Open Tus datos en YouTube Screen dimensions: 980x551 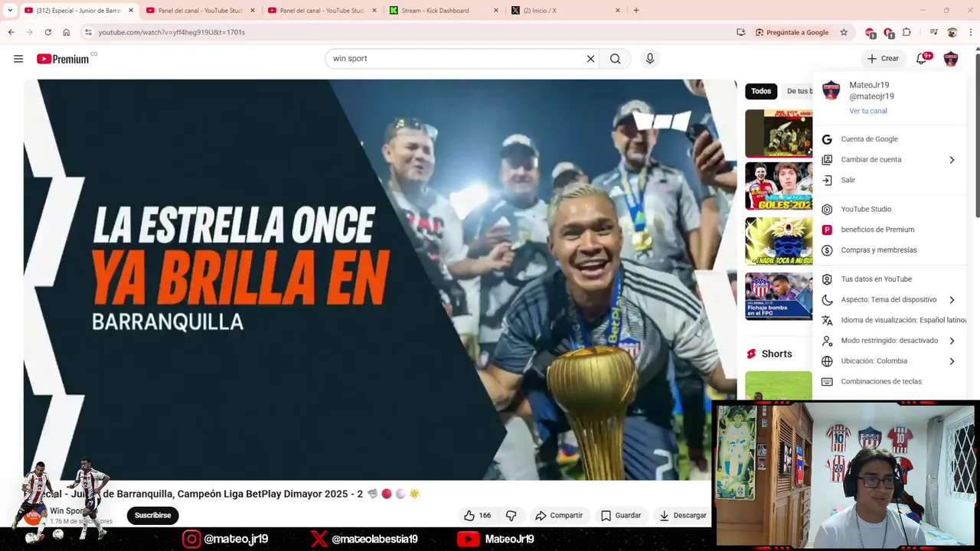[x=890, y=279]
